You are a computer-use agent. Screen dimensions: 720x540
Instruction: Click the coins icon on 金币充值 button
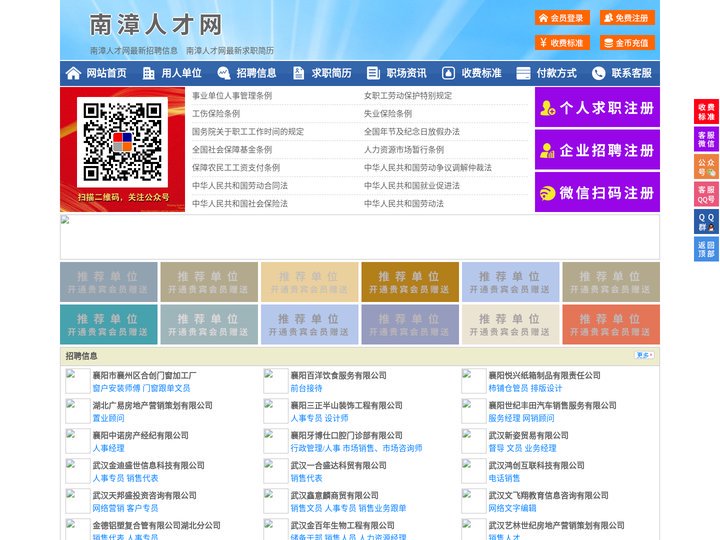point(608,43)
